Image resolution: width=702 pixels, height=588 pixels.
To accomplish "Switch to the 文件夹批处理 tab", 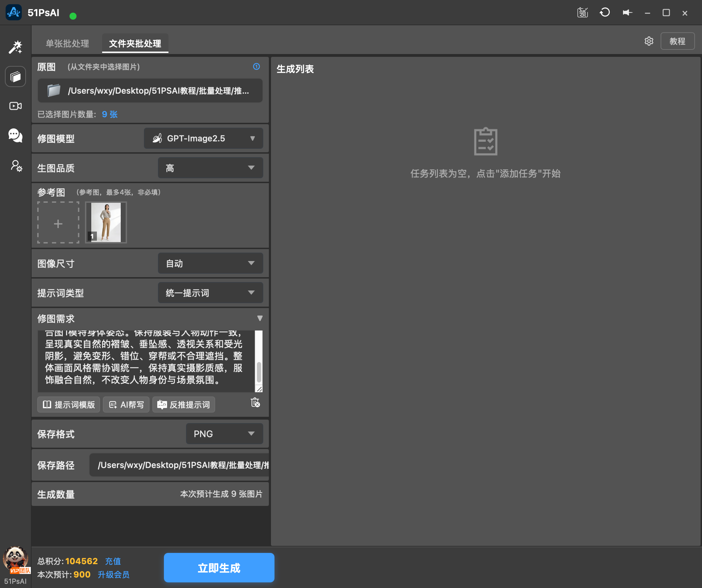I will [135, 44].
